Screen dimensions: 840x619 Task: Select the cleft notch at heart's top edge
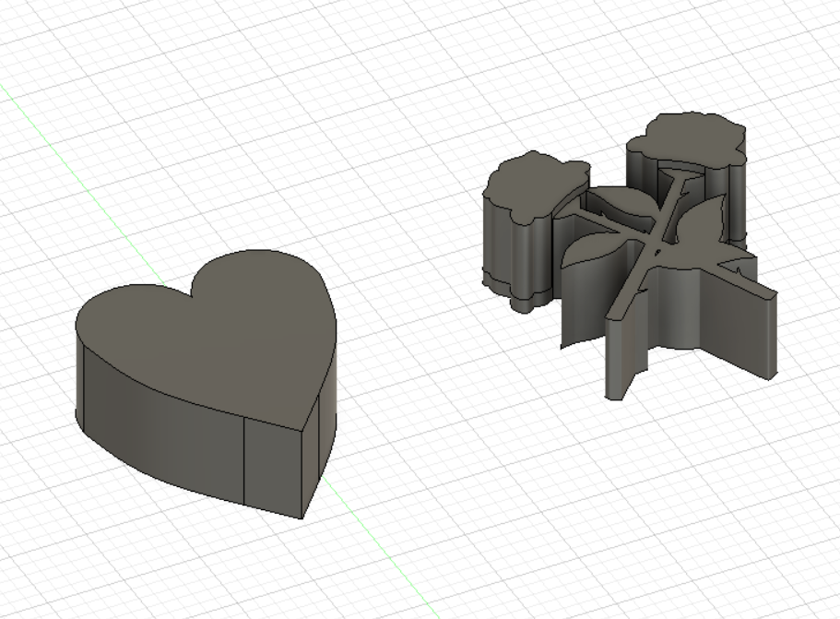(192, 290)
